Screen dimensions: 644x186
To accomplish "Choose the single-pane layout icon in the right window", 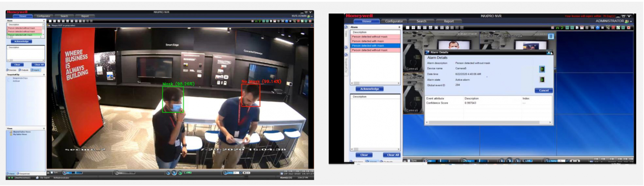I will coord(408,28).
